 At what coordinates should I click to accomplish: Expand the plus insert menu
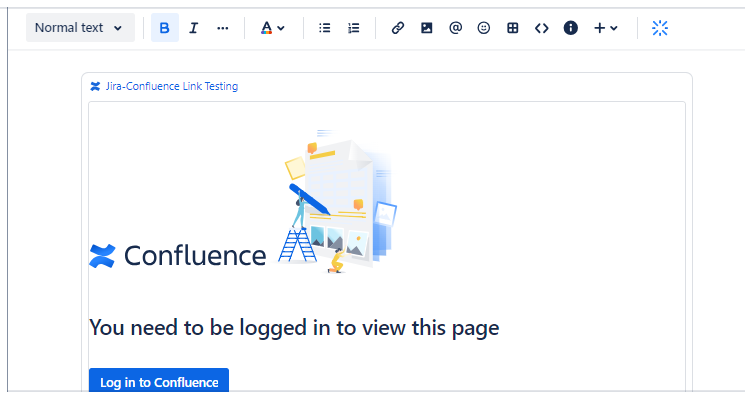[x=606, y=28]
